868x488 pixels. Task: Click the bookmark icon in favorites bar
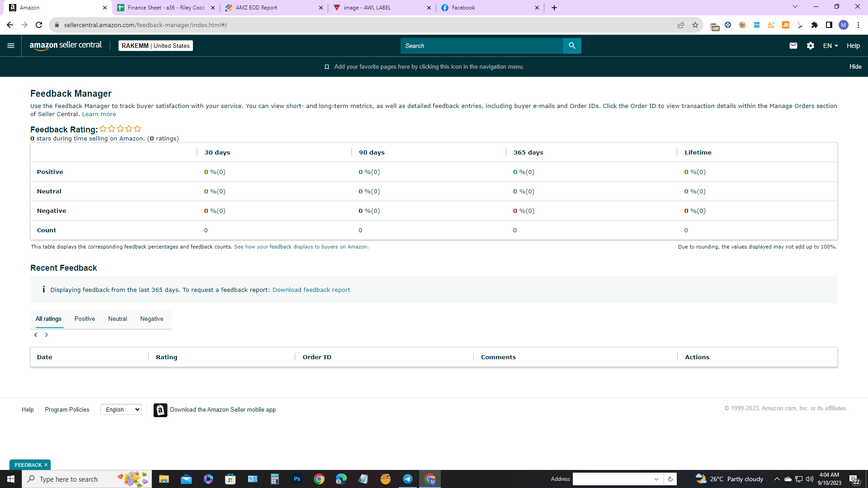pyautogui.click(x=327, y=67)
